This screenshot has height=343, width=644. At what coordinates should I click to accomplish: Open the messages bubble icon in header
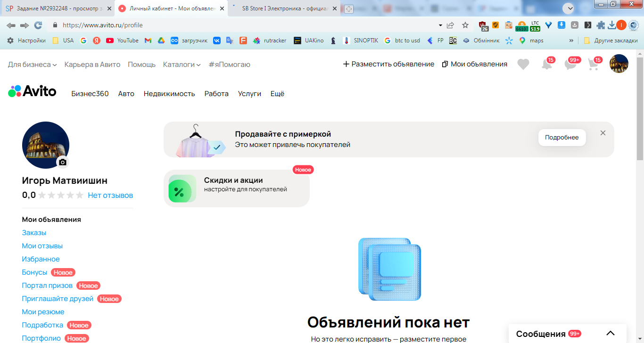pyautogui.click(x=570, y=64)
